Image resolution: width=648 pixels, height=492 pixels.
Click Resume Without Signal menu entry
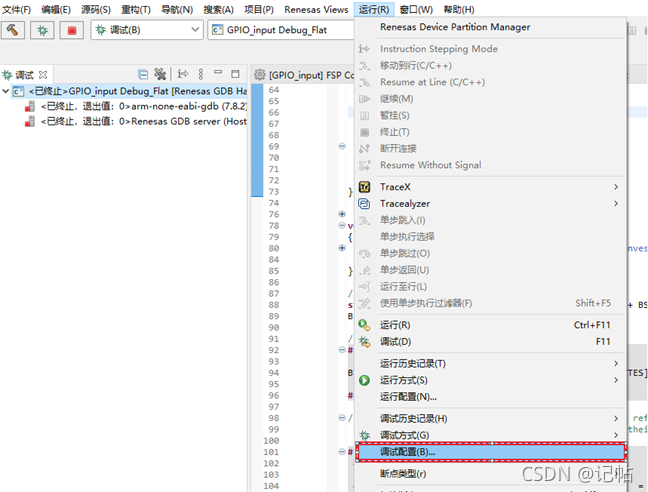point(491,165)
